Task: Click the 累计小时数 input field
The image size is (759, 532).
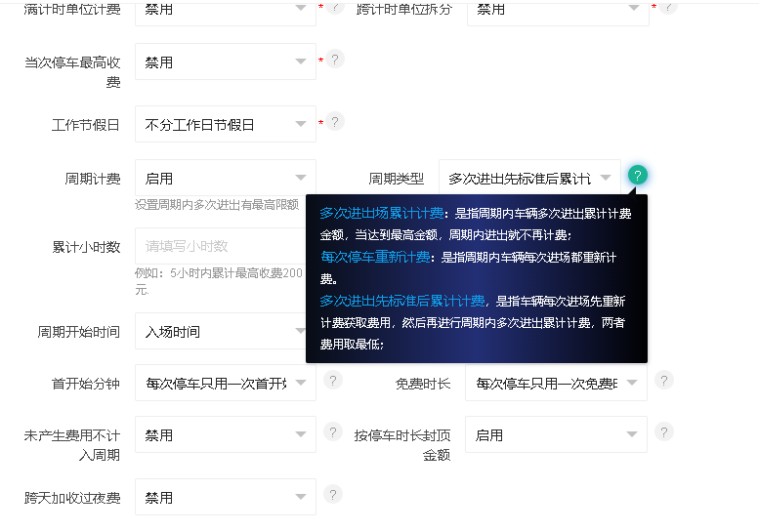Action: [x=221, y=246]
